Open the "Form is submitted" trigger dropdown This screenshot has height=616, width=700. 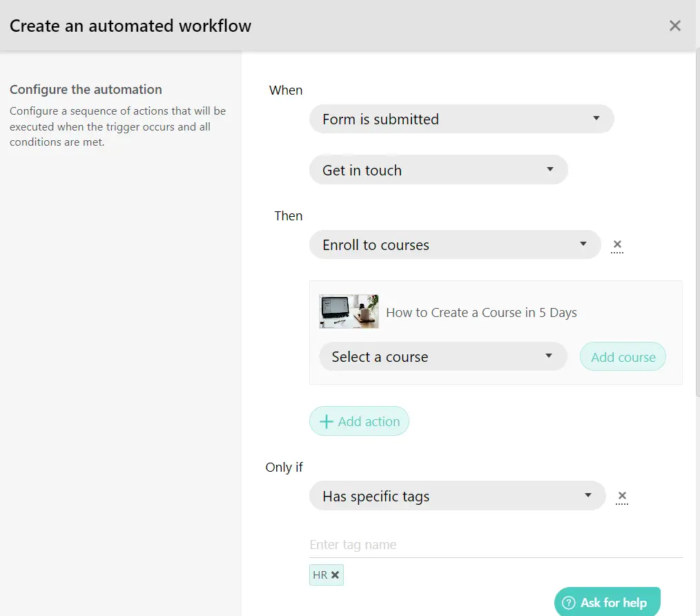click(460, 119)
